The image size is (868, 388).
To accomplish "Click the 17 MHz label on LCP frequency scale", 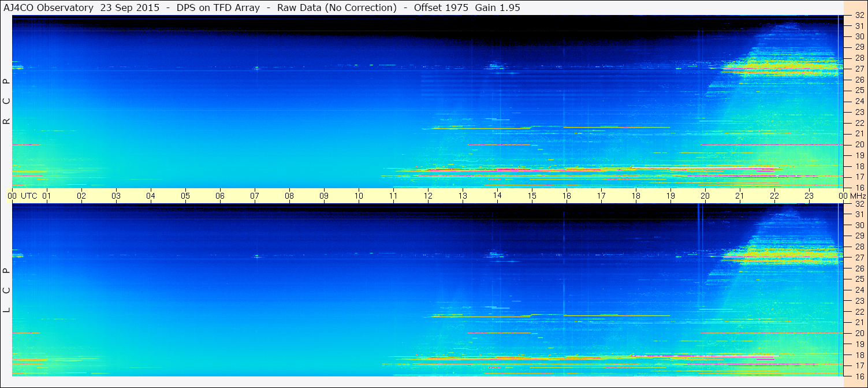I will [x=859, y=365].
